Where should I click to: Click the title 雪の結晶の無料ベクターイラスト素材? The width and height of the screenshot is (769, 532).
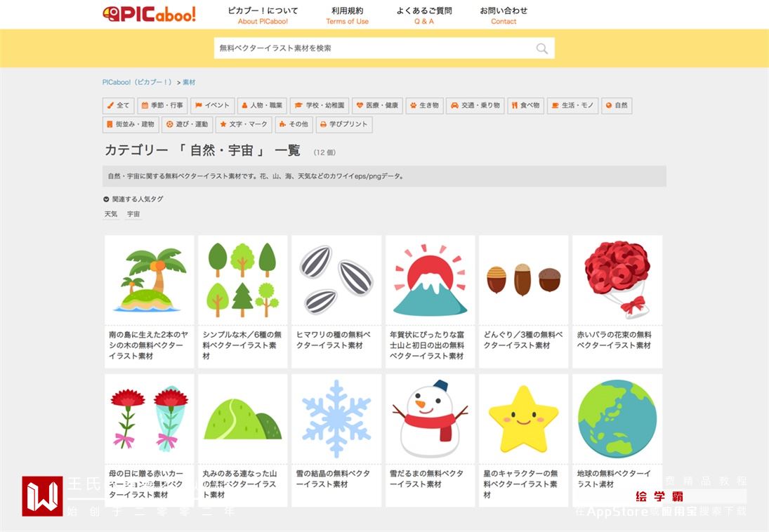point(334,479)
